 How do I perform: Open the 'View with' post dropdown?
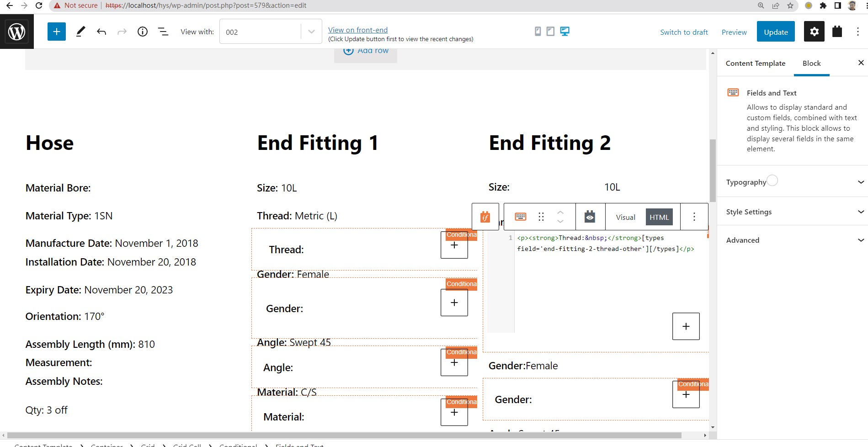coord(271,32)
